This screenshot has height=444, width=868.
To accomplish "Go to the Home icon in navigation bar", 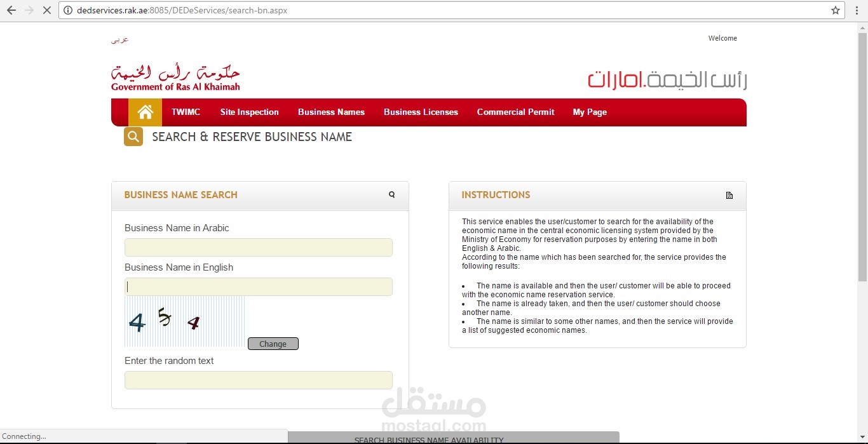I will [x=146, y=112].
